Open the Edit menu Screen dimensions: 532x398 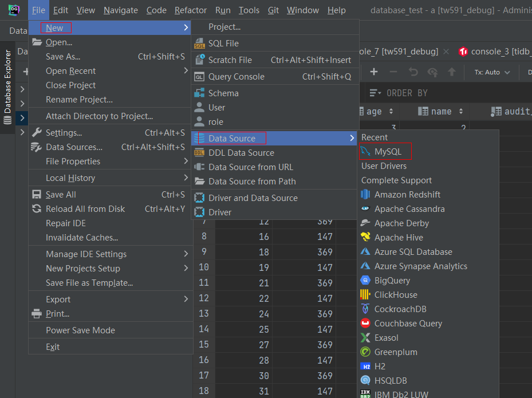coord(61,10)
